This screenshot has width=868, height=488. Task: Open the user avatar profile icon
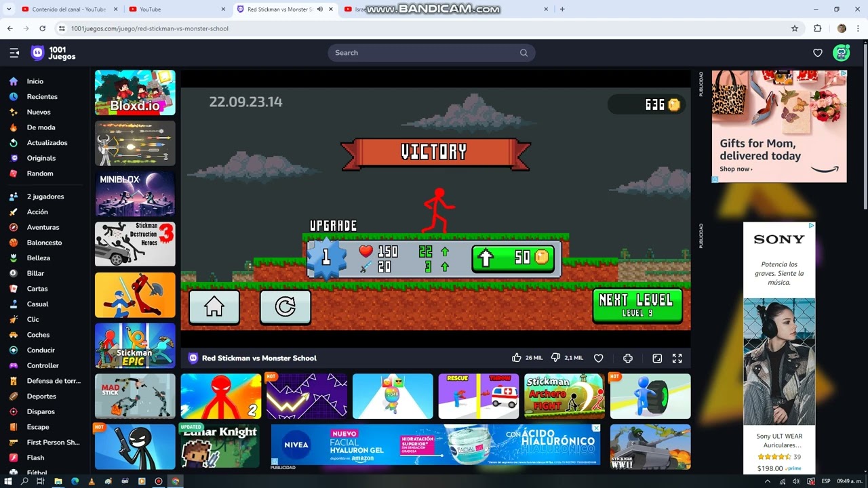842,53
